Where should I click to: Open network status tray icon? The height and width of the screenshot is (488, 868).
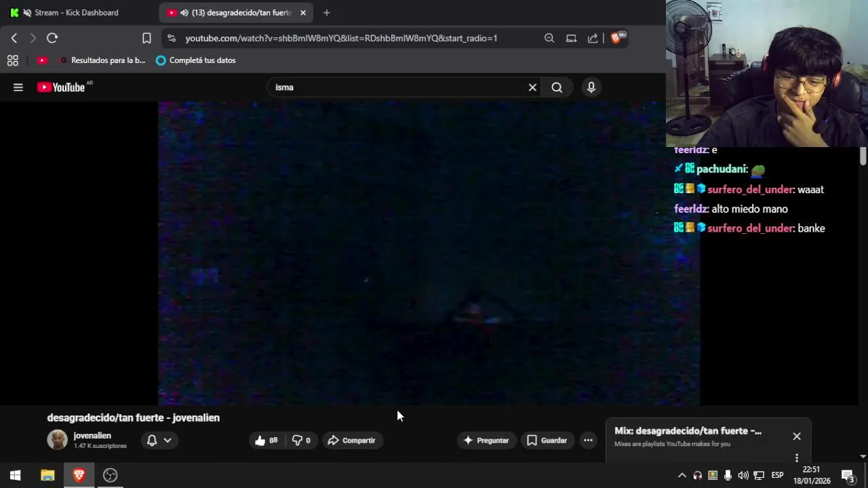[x=759, y=475]
